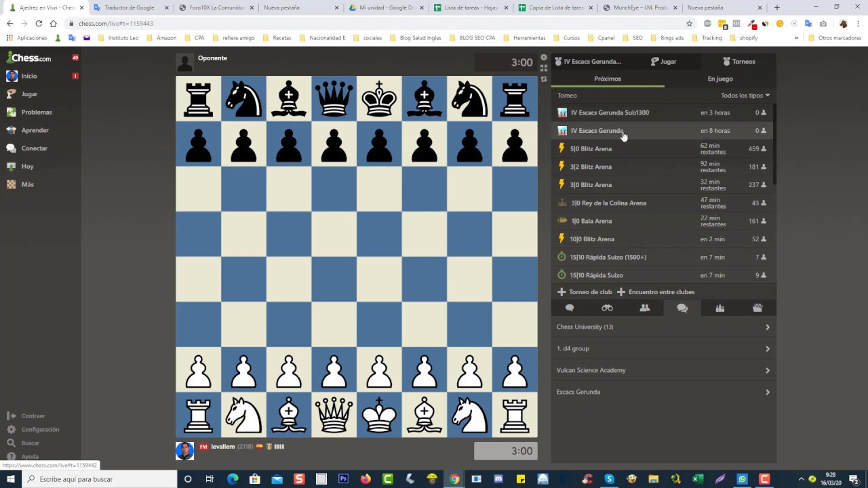
Task: Switch to the Torneos tab
Action: pos(738,61)
